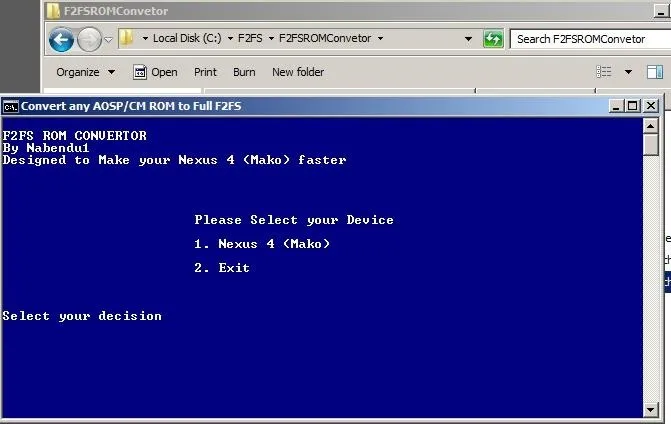
Task: Open address bar previous locations dropdown
Action: [x=469, y=39]
